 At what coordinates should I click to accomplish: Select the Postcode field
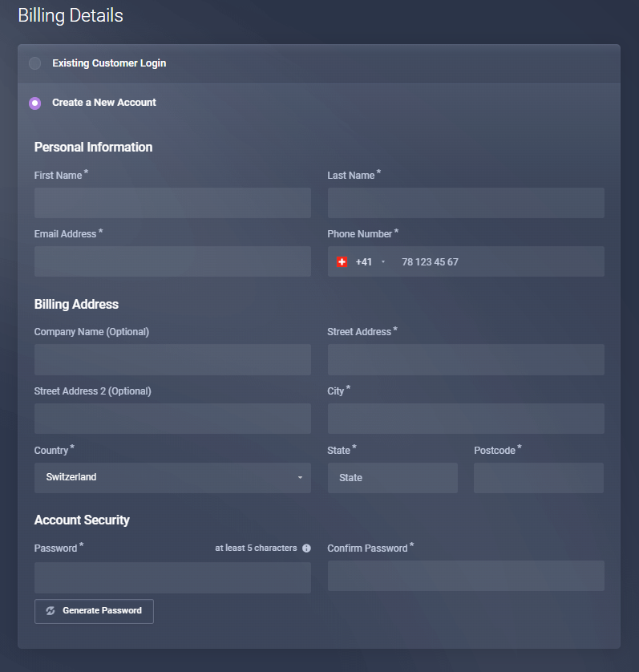point(538,478)
